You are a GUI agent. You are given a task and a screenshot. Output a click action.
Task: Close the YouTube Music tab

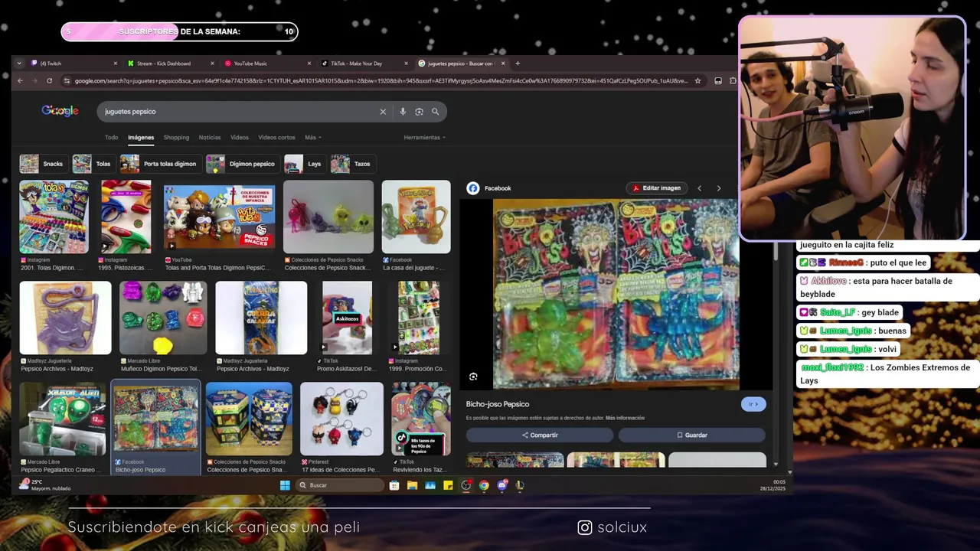pyautogui.click(x=309, y=64)
